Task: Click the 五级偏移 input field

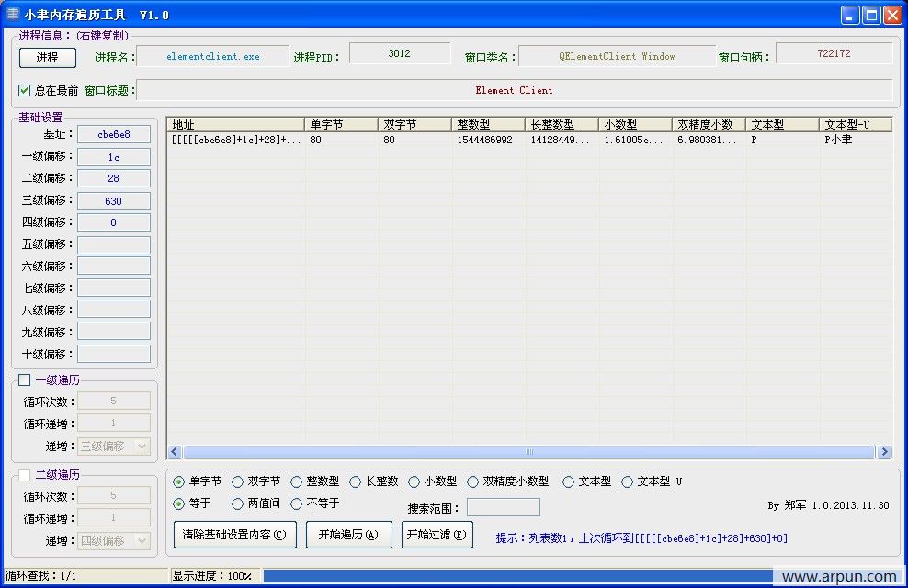Action: 113,243
